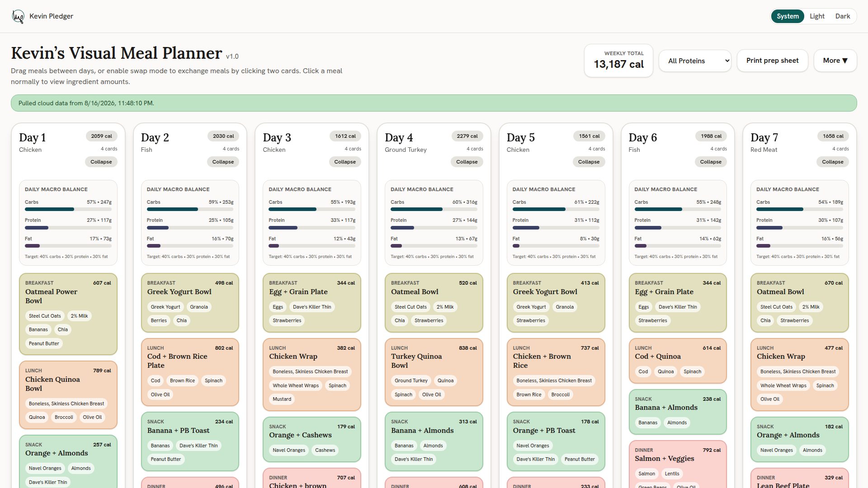Click Day 7 Oatmeal Bowl breakfast card

[x=800, y=303]
